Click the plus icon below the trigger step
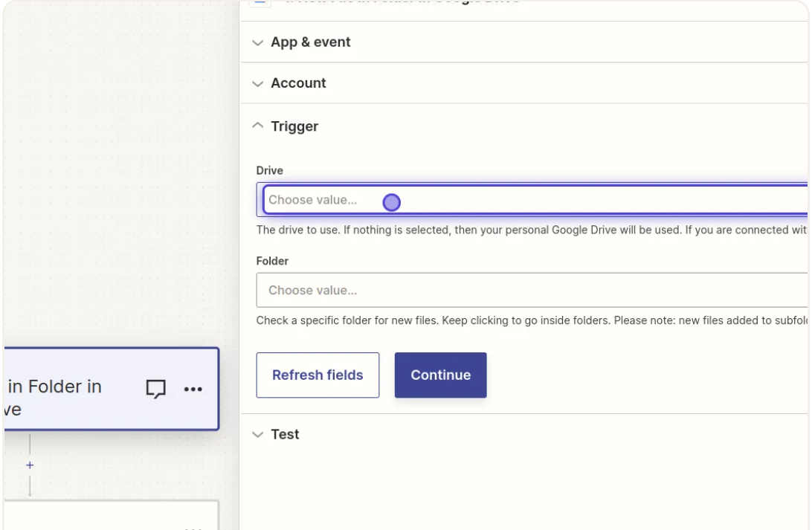This screenshot has width=812, height=530. (x=30, y=465)
